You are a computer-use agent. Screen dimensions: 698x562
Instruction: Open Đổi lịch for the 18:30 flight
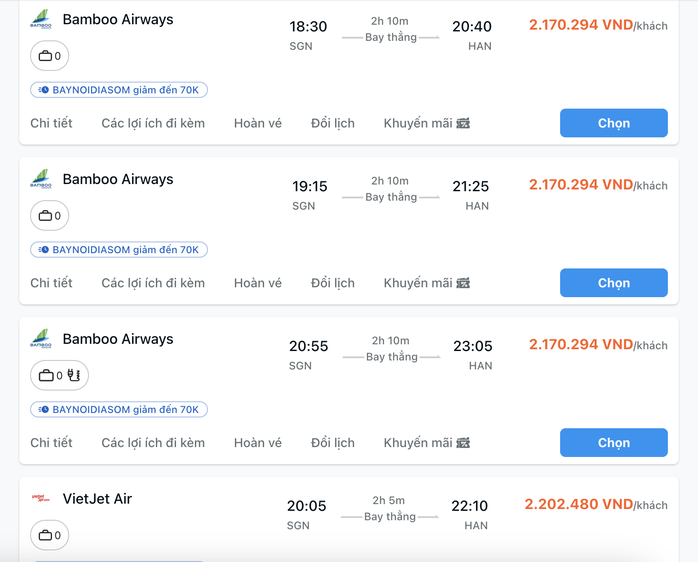tap(333, 123)
